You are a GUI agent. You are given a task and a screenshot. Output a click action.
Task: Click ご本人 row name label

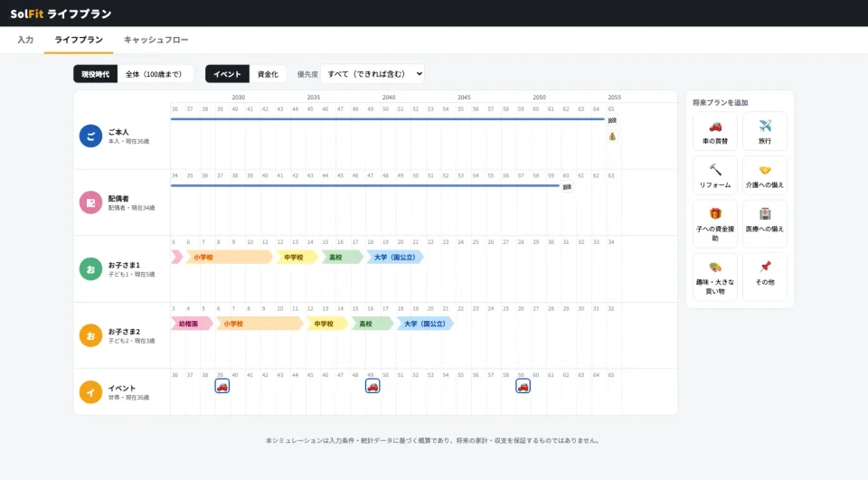click(118, 132)
